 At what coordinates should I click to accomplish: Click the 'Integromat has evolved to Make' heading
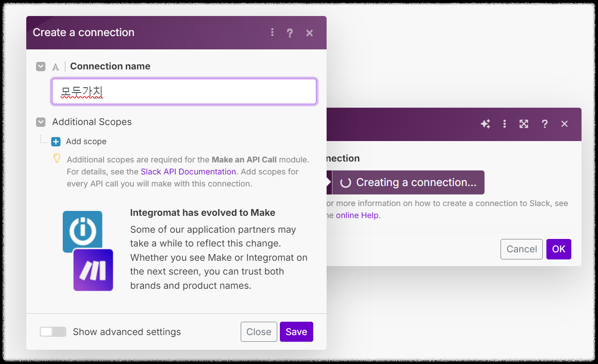pyautogui.click(x=203, y=213)
